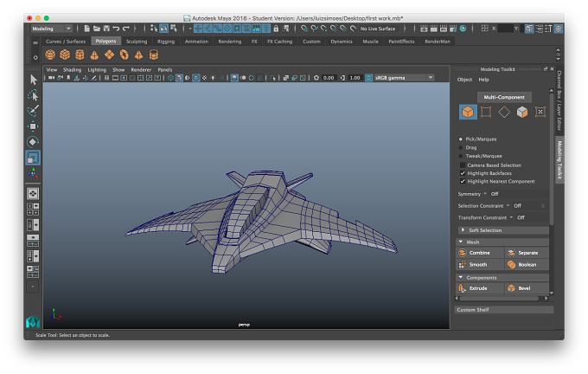Collapse the Mesh section
Screen dimensions: 588x374
502,242
